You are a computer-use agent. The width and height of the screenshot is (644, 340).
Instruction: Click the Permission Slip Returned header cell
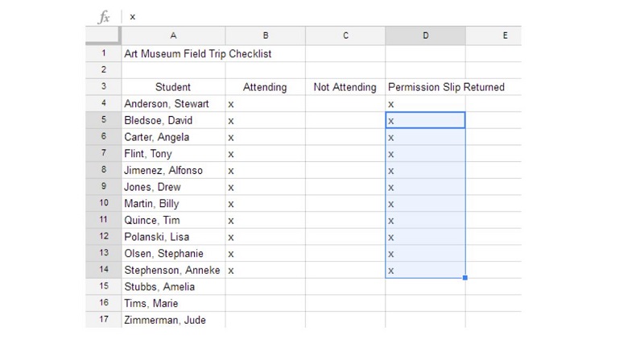point(426,87)
